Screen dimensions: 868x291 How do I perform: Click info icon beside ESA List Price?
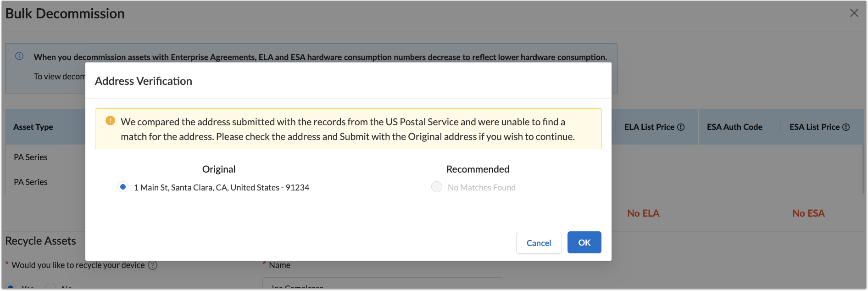coord(846,127)
